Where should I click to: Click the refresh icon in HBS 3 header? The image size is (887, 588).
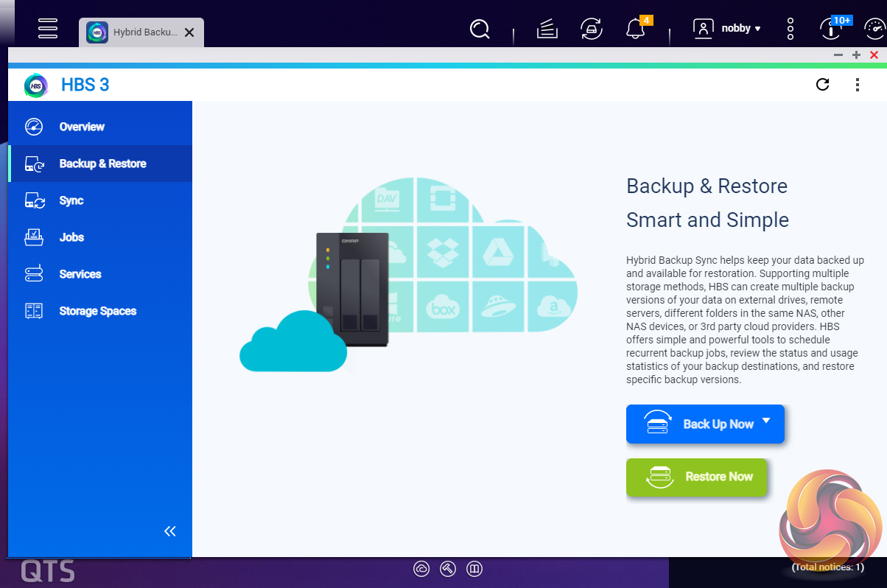(823, 85)
